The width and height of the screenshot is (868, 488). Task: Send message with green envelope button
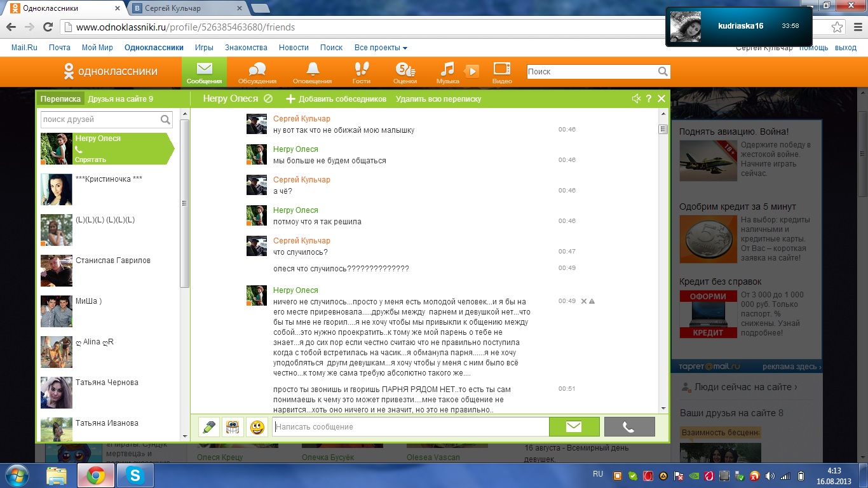(574, 427)
